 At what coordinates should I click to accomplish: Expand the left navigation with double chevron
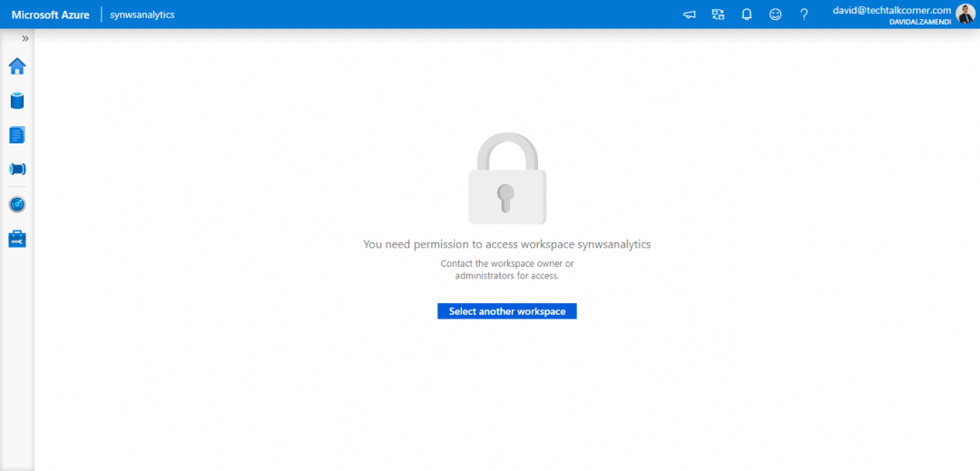click(24, 39)
